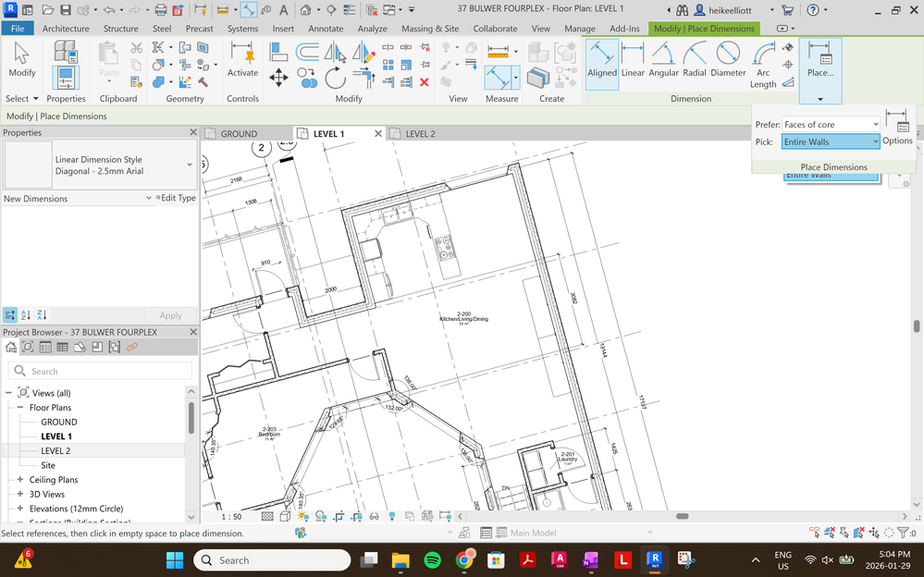
Task: Click the Diameter Dimension button
Action: [x=728, y=59]
